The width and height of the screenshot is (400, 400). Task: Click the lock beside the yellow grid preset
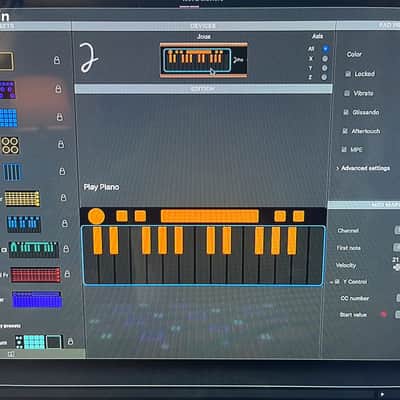(64, 197)
